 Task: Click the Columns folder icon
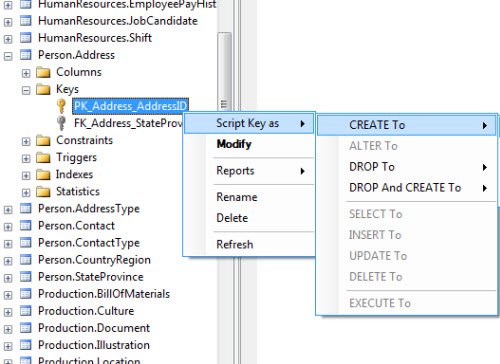click(x=43, y=72)
